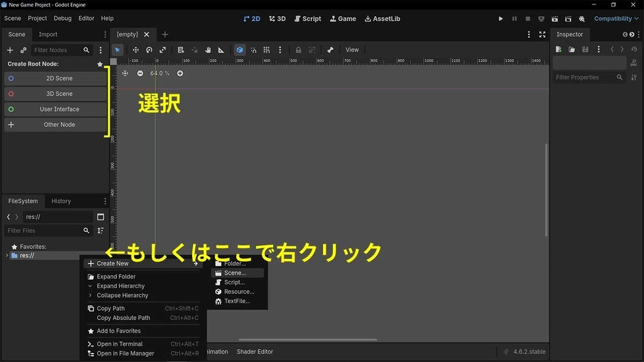Open the Movie Maker mode reel icon
This screenshot has width=644, height=362.
click(581, 19)
